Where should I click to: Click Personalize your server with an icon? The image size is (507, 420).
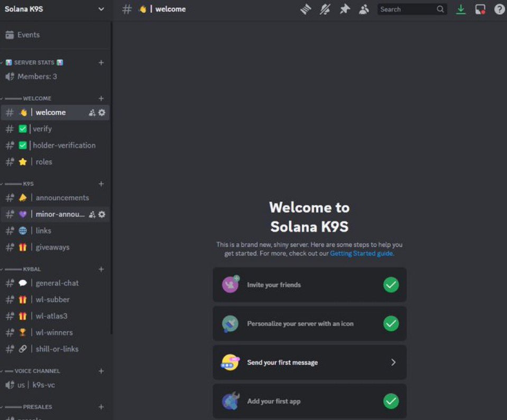pos(309,324)
